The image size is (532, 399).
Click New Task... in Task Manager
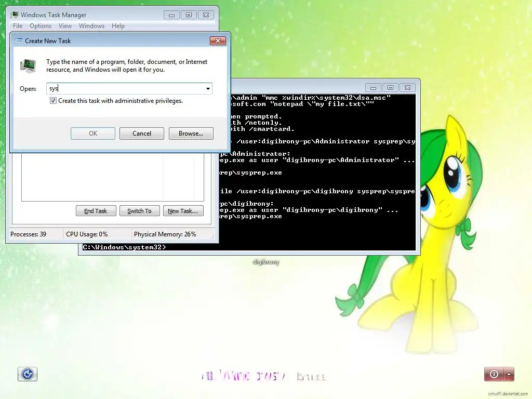click(x=183, y=211)
